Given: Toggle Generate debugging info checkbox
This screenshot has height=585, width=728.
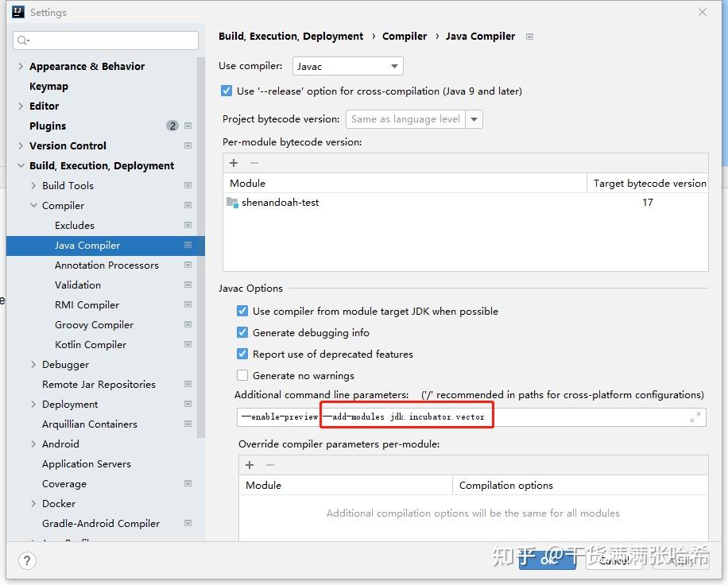Looking at the screenshot, I should point(242,333).
